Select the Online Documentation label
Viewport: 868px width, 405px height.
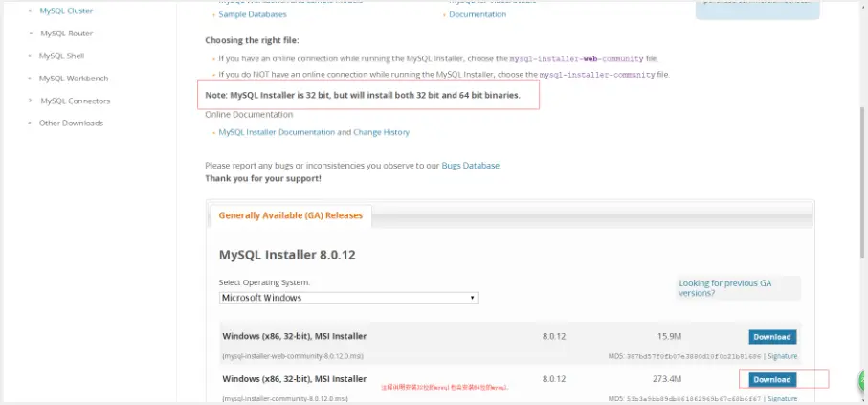[x=249, y=115]
